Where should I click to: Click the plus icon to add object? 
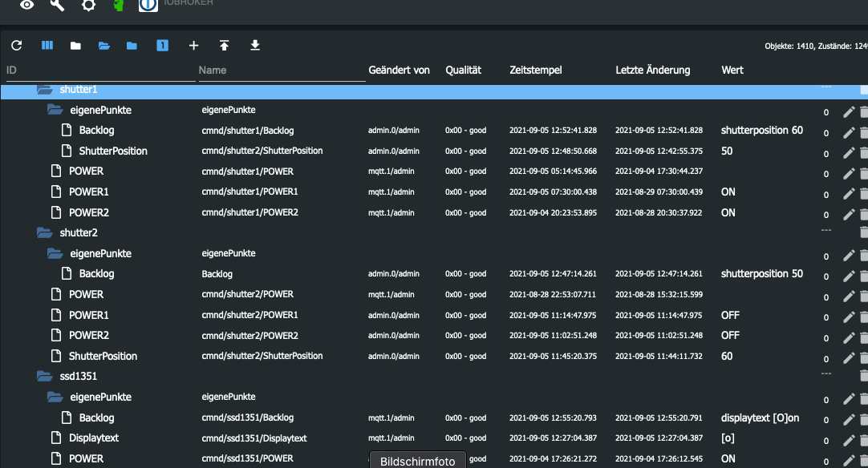(x=193, y=46)
